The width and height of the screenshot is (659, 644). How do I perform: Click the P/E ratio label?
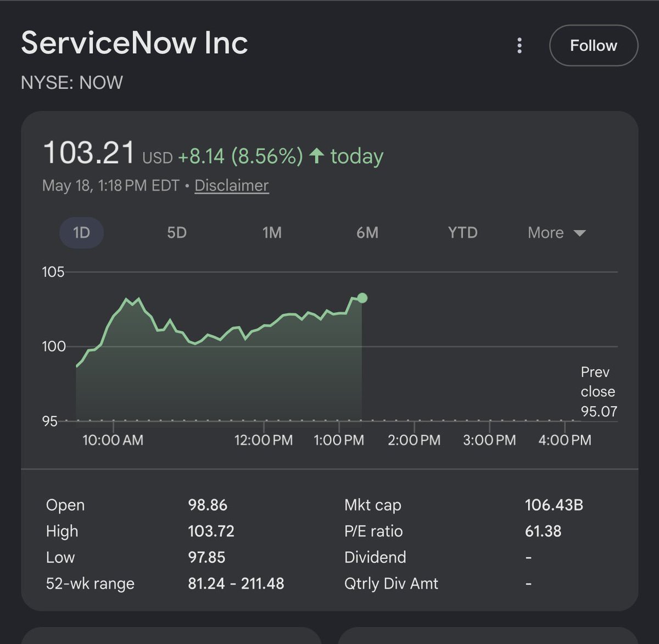coord(373,531)
